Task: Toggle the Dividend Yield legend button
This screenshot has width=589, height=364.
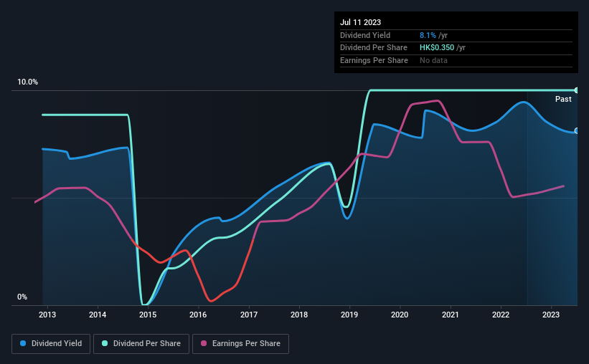Action: 51,344
